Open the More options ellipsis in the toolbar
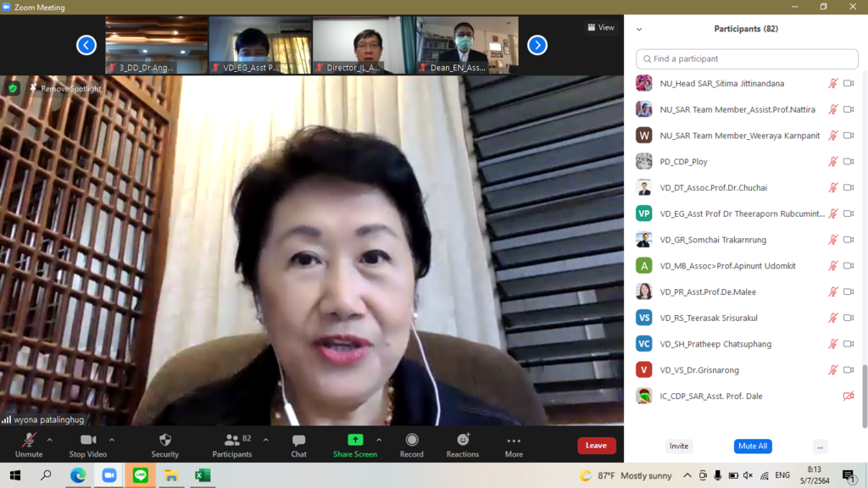868x488 pixels. (514, 445)
